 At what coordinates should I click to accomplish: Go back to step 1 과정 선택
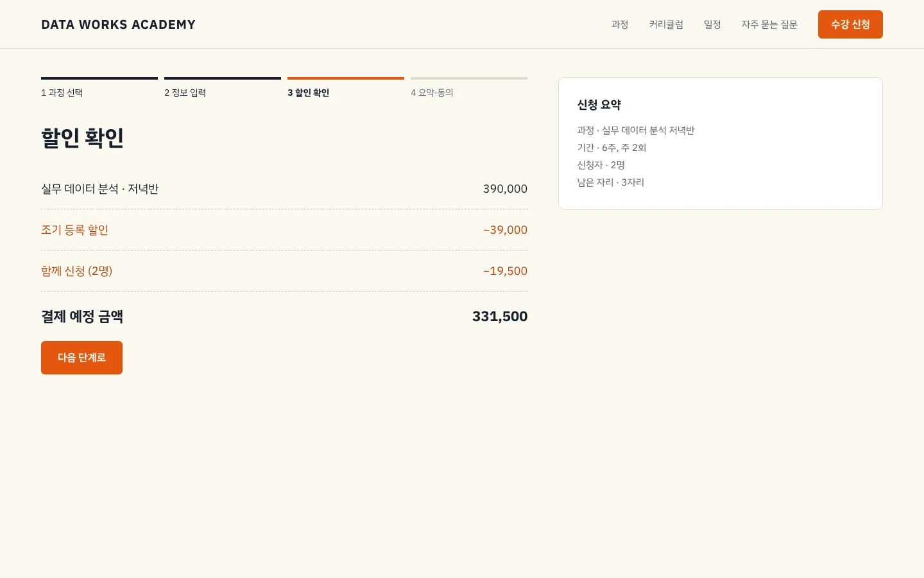(99, 88)
